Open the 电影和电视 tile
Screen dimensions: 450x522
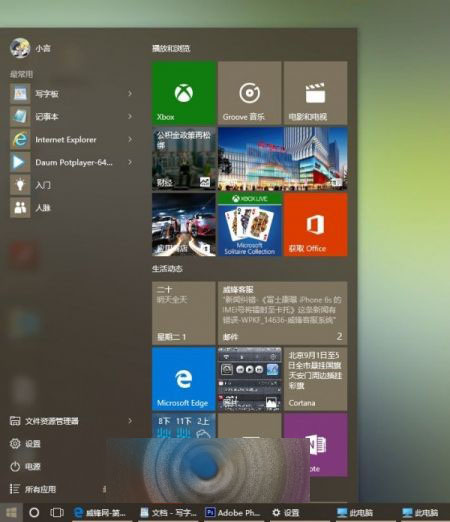click(x=315, y=93)
